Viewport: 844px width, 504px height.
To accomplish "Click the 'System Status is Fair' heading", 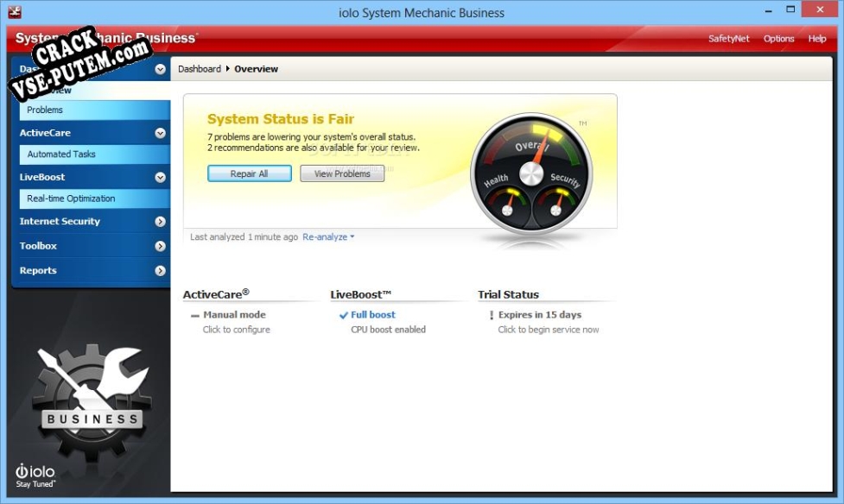I will pos(281,119).
